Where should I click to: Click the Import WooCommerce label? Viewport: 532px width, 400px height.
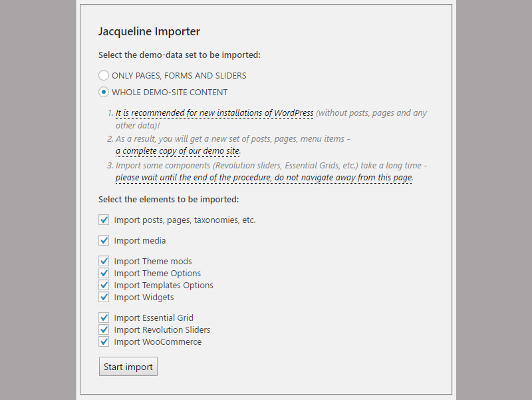(x=158, y=342)
